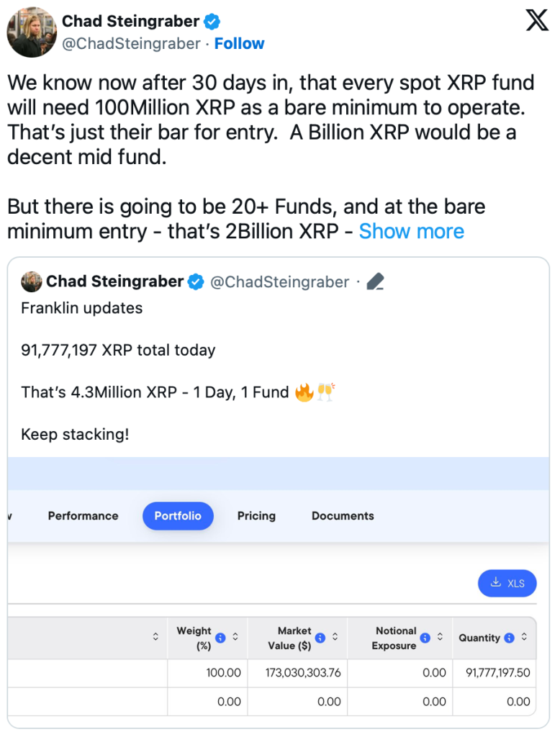Download the XLS file
This screenshot has height=737, width=560.
507,583
